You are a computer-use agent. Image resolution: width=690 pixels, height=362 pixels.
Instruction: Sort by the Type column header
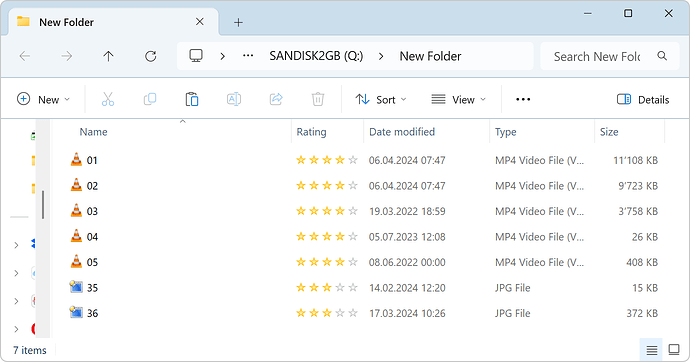pyautogui.click(x=506, y=132)
